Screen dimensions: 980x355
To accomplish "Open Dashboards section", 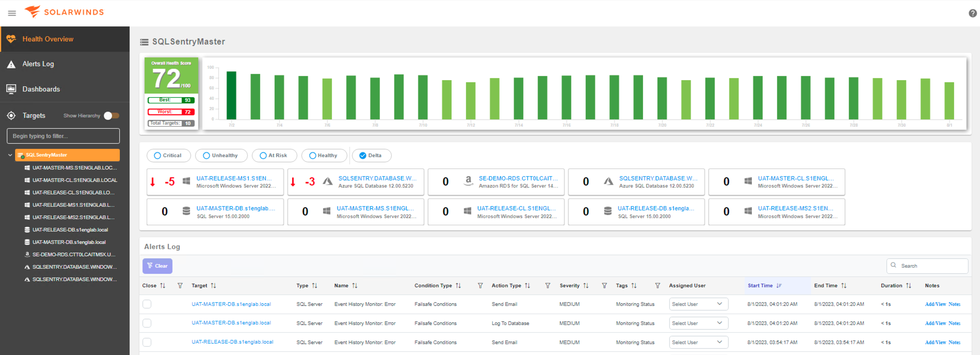I will (65, 89).
